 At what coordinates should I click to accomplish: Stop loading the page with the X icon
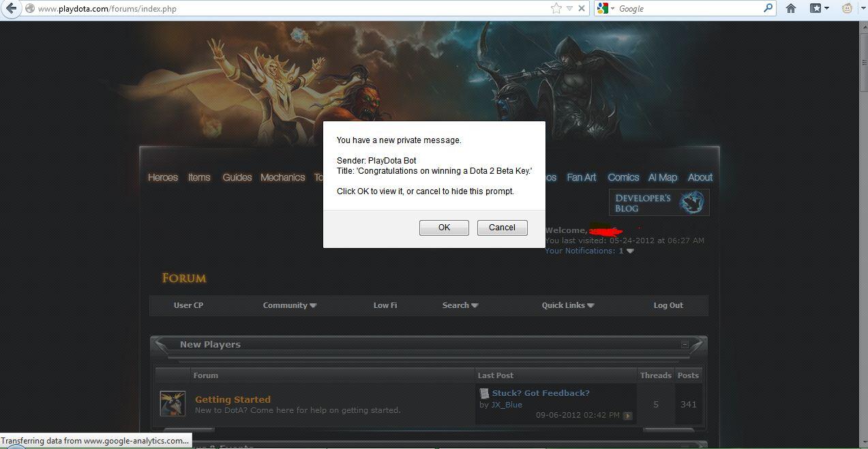pos(582,8)
